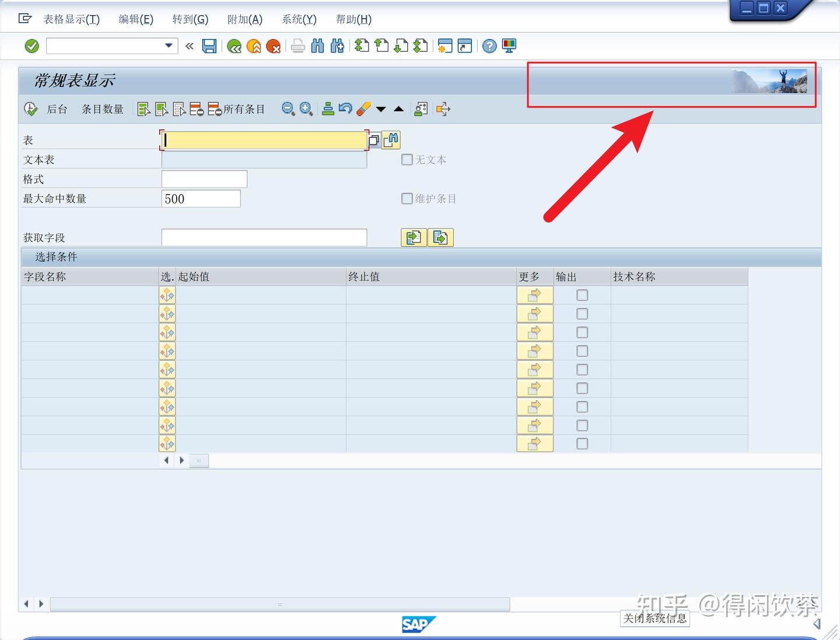Click the 后台 button
Screen dimensions: 840x640
click(57, 109)
